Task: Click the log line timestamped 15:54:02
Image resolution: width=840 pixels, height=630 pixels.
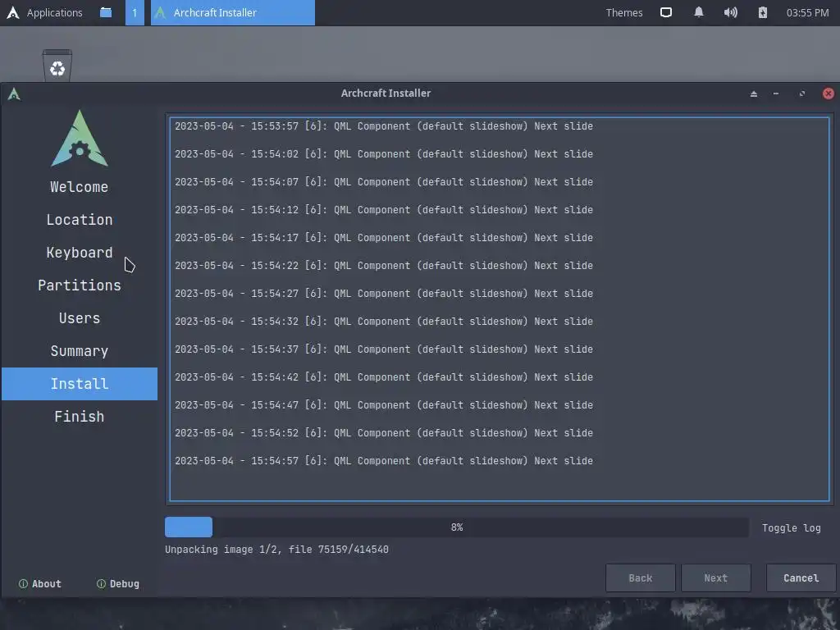Action: [384, 154]
